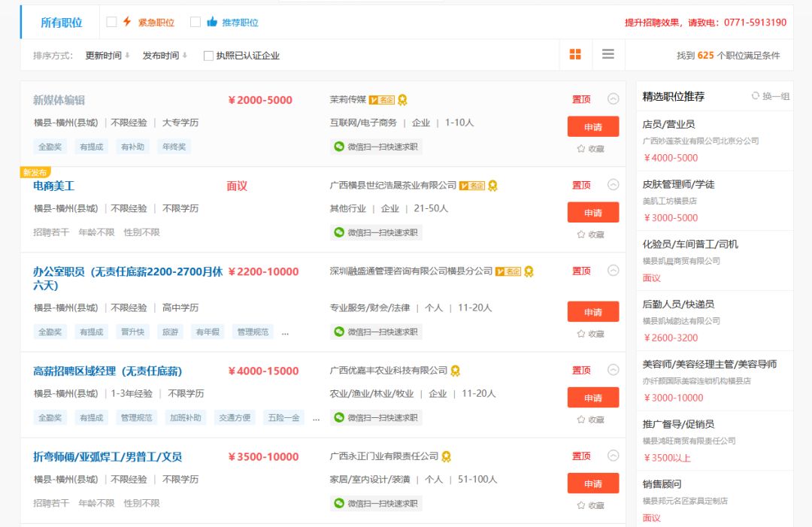Screen dimensions: 812x527
Task: Open the 新媒体编辑 job title link
Action: [x=59, y=100]
